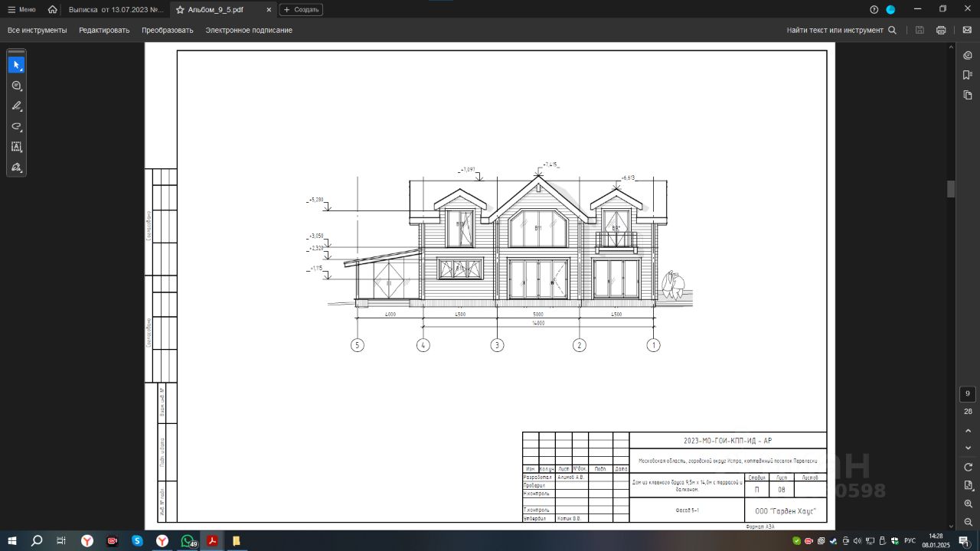This screenshot has height=551, width=980.
Task: Open the bookmarks panel
Action: 968,75
